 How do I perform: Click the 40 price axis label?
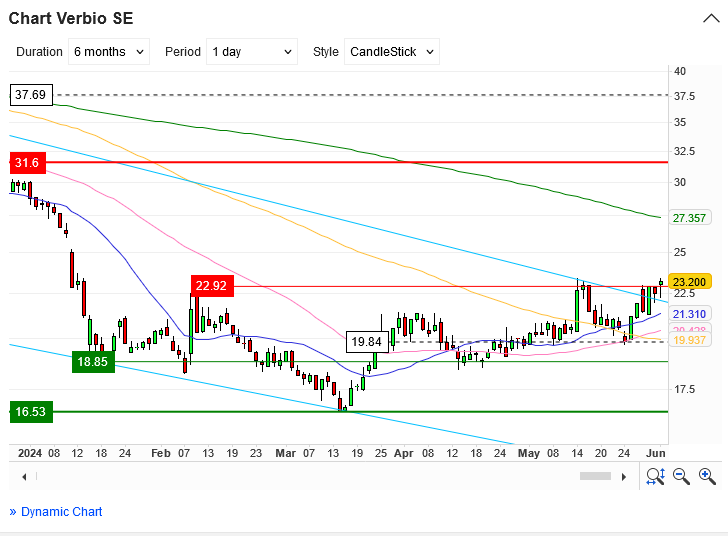click(x=680, y=71)
